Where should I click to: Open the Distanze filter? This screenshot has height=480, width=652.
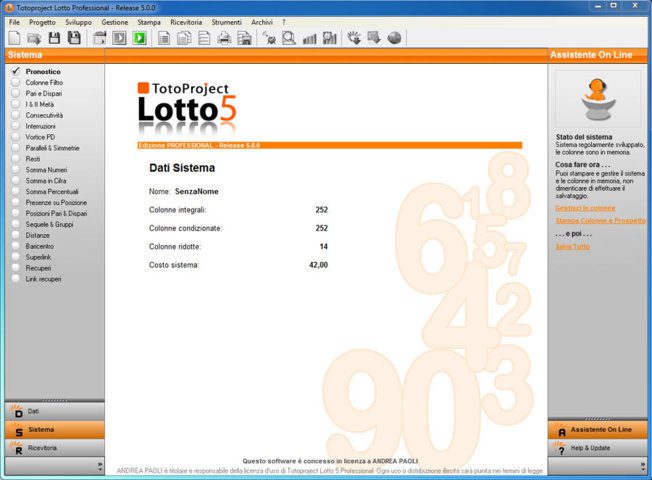[37, 235]
